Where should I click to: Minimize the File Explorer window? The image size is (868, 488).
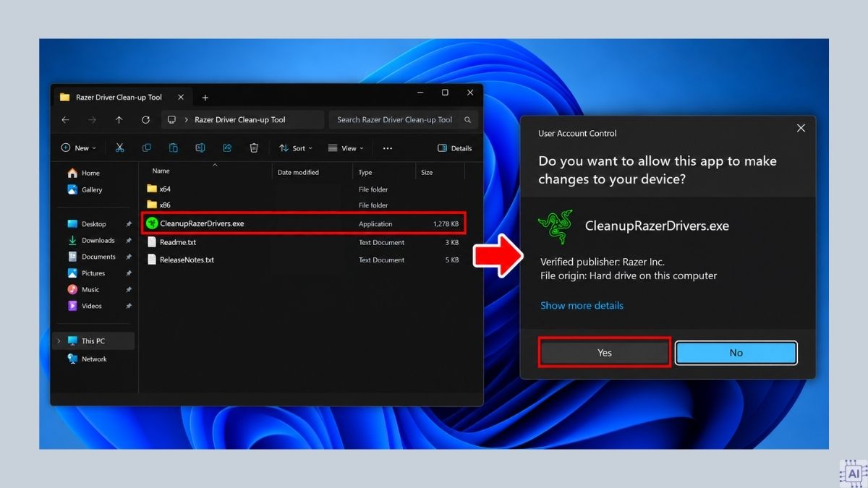420,93
